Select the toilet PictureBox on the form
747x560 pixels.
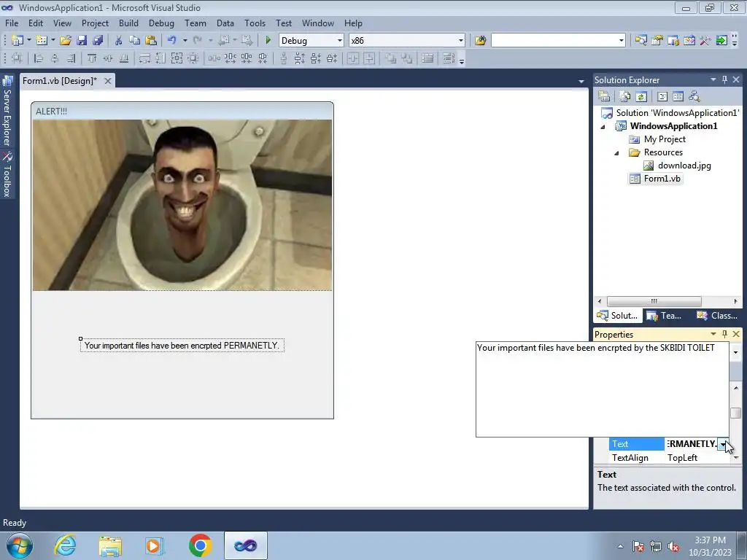click(182, 205)
